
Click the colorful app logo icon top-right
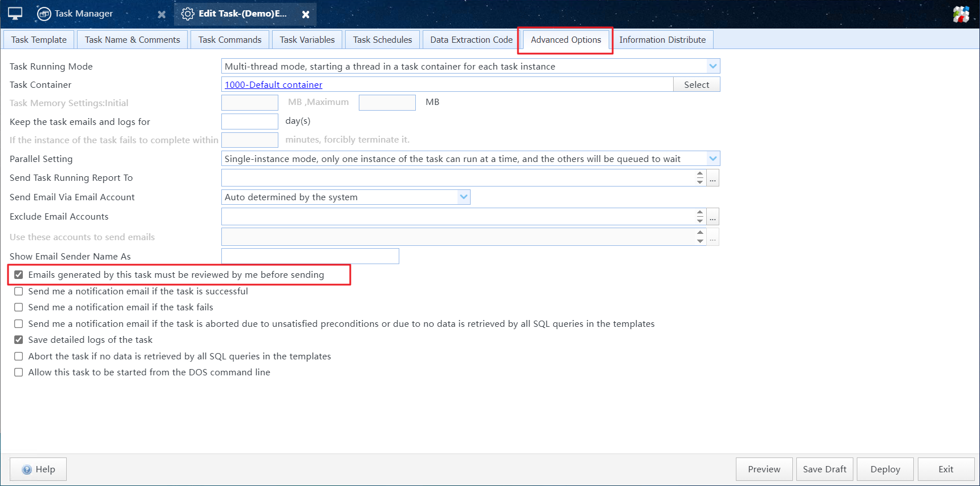click(x=961, y=14)
